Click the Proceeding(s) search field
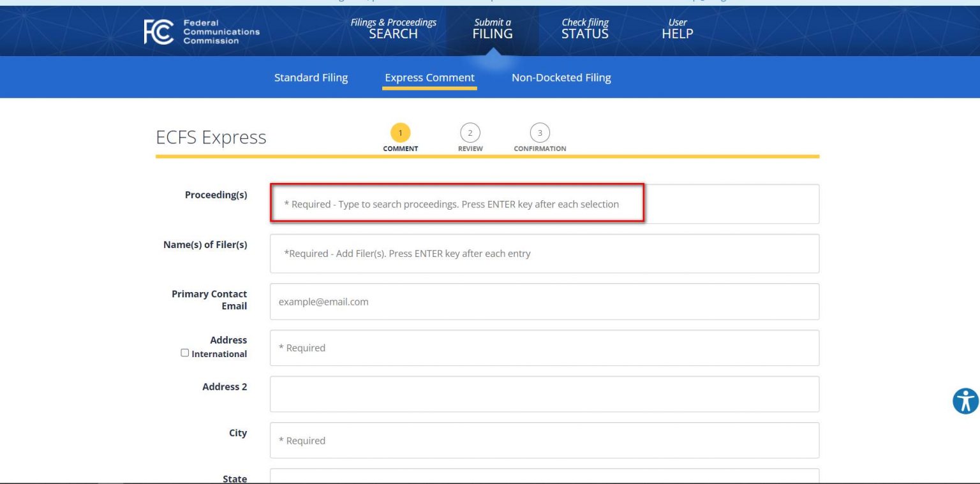 coord(544,204)
